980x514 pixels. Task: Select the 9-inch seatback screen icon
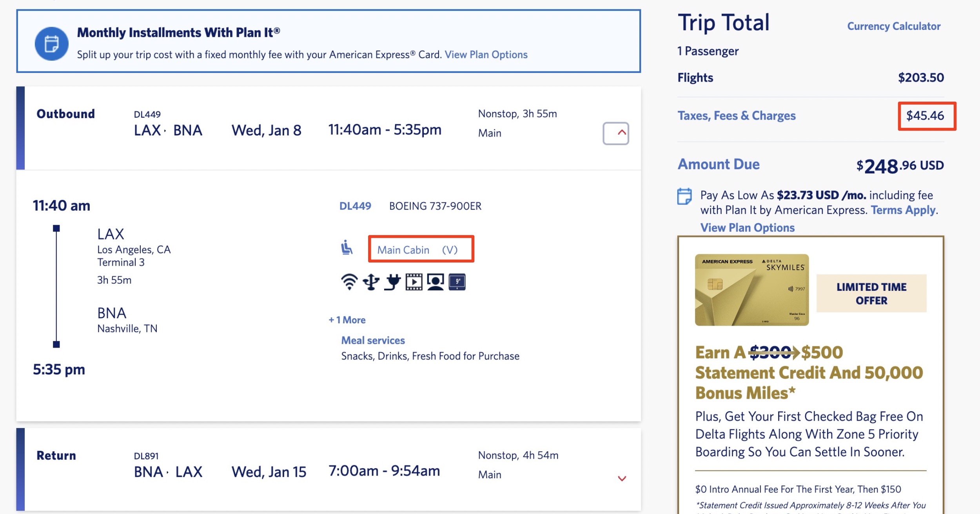click(459, 282)
